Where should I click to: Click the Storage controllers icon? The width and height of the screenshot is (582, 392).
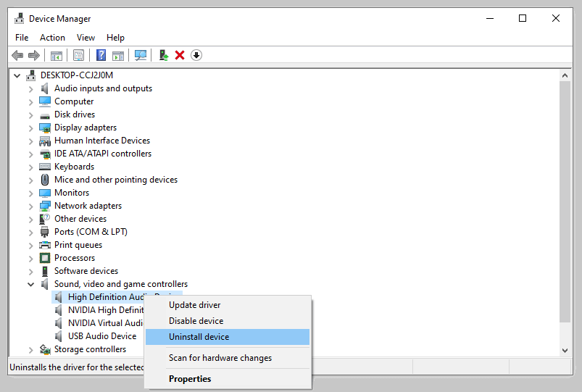pos(44,349)
